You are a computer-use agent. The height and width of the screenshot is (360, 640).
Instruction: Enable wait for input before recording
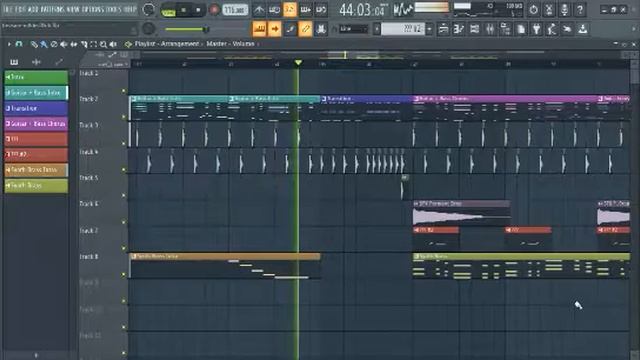[x=274, y=9]
